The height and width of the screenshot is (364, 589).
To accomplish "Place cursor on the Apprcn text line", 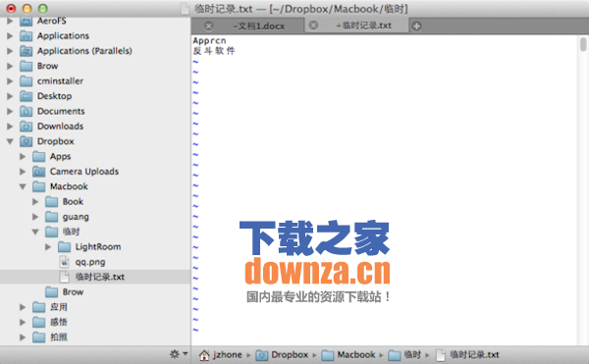I will [209, 40].
